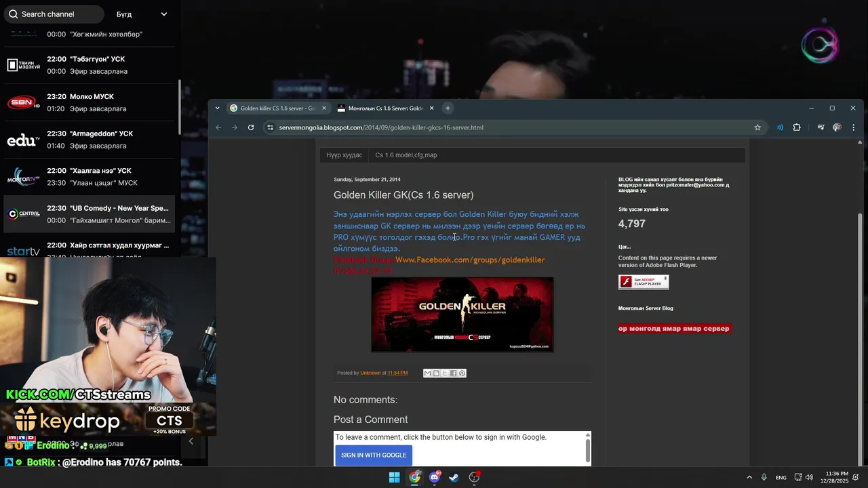Select the channel row showing Хаалгаа нээ УСК
The width and height of the screenshot is (868, 488).
tap(90, 177)
